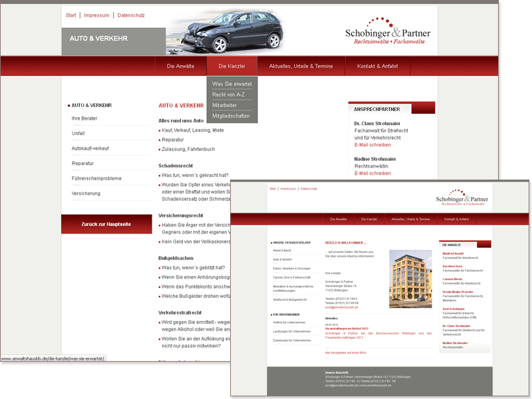Open the Zulassung, Fahrtenbuch bullet link
This screenshot has width=532, height=399.
coord(188,149)
